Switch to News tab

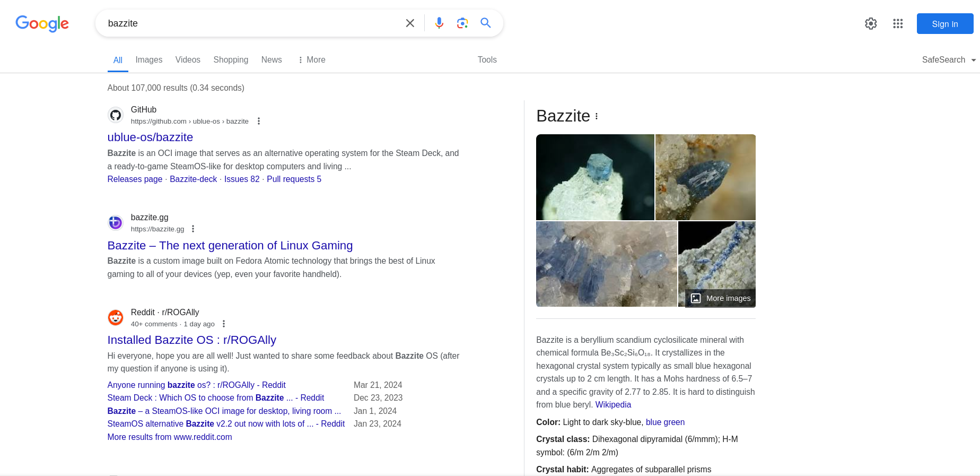(272, 60)
